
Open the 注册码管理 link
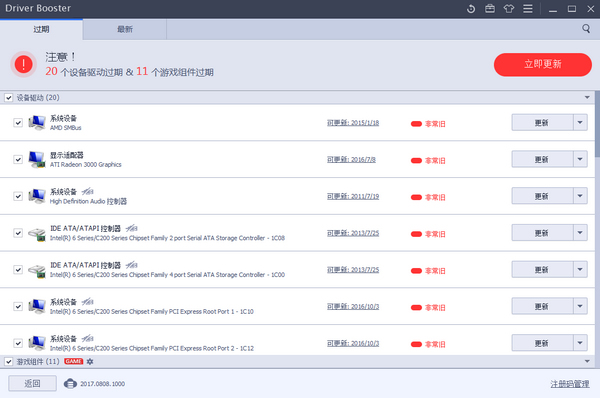570,384
